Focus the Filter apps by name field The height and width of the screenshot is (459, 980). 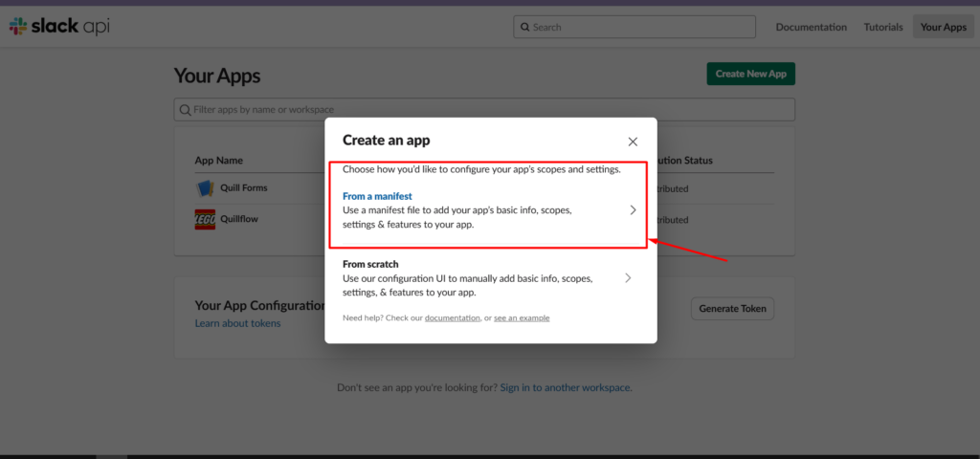click(x=484, y=109)
